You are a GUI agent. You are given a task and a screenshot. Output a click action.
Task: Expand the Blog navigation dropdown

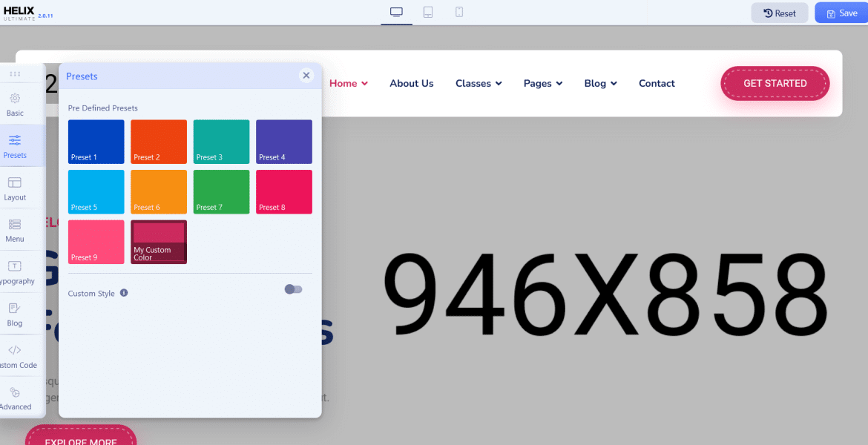click(x=600, y=83)
